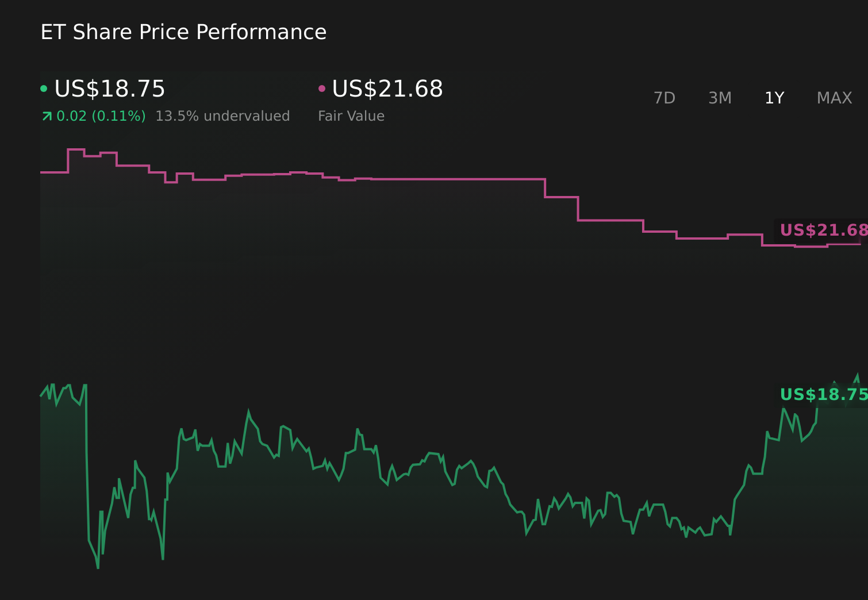Click the highest step of the fair value line
Image resolution: width=868 pixels, height=600 pixels.
(x=76, y=149)
